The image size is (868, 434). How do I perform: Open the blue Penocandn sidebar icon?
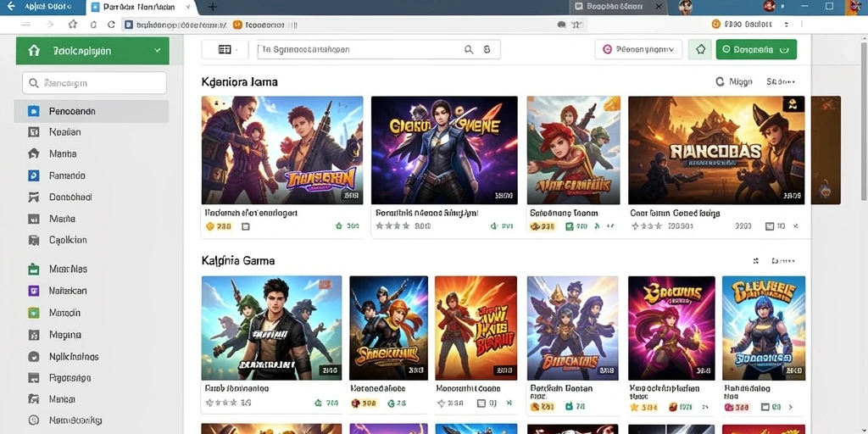33,111
